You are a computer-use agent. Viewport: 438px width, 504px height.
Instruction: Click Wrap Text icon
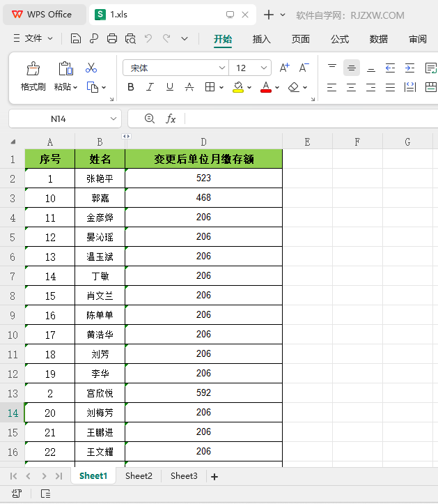430,68
